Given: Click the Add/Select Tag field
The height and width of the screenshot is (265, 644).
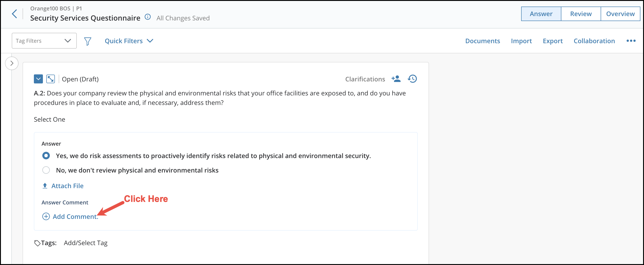Looking at the screenshot, I should click(86, 243).
